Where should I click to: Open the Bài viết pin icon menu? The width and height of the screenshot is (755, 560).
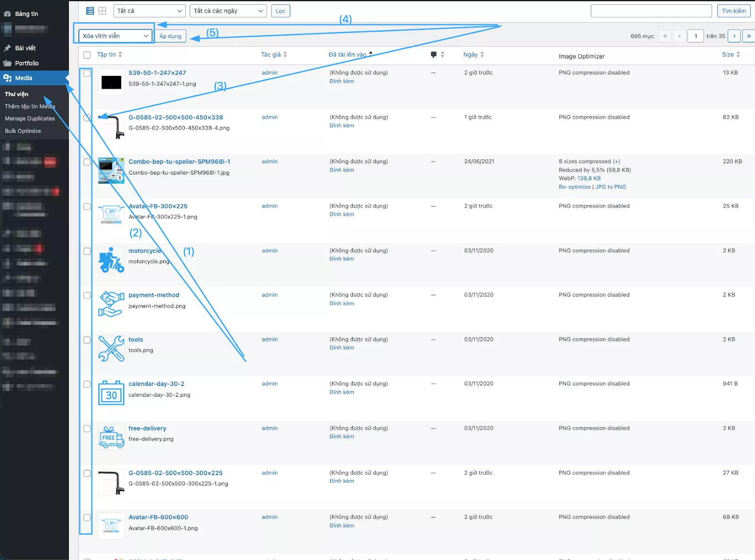[x=8, y=48]
